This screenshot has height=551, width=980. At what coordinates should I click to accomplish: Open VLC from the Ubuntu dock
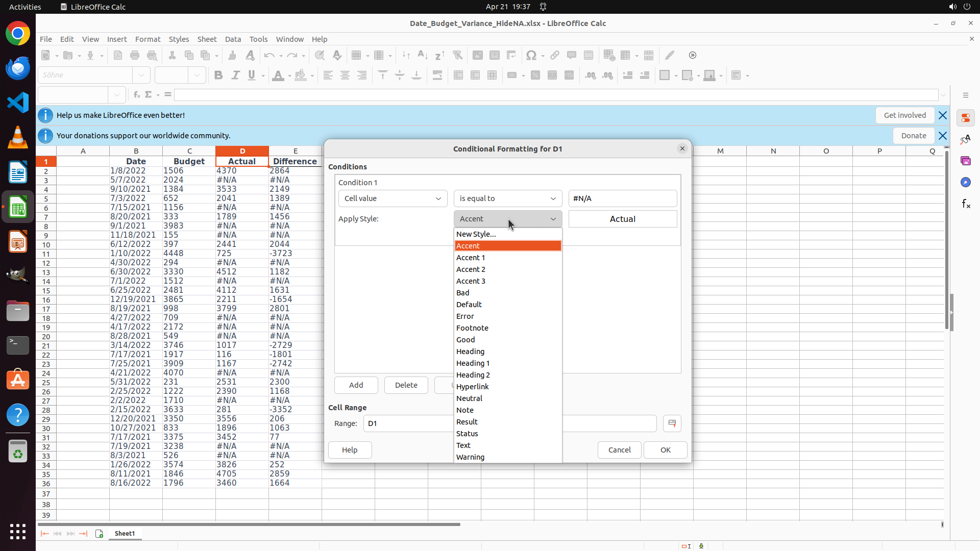(x=18, y=138)
